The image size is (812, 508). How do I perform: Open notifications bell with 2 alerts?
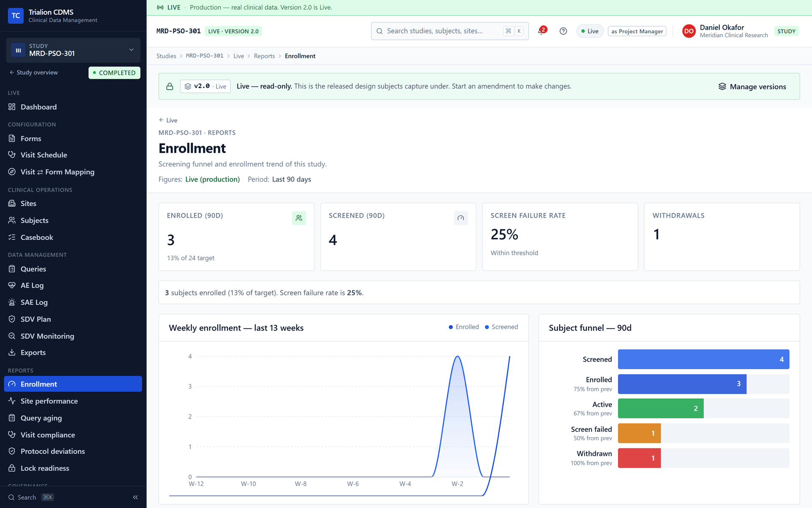(542, 31)
